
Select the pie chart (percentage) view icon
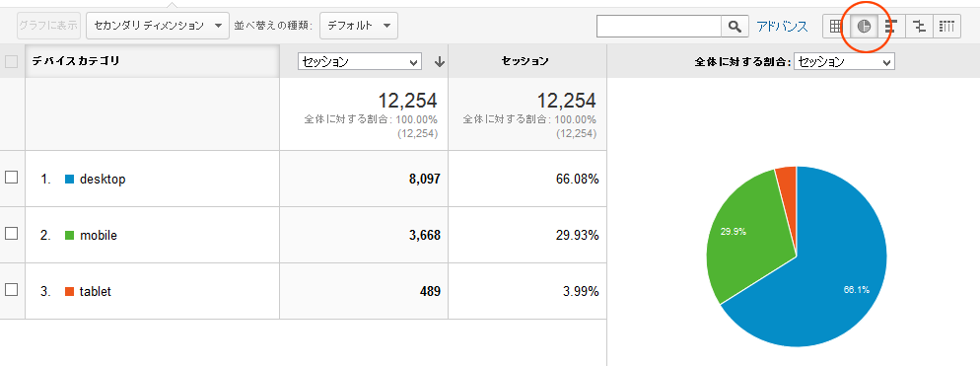864,27
